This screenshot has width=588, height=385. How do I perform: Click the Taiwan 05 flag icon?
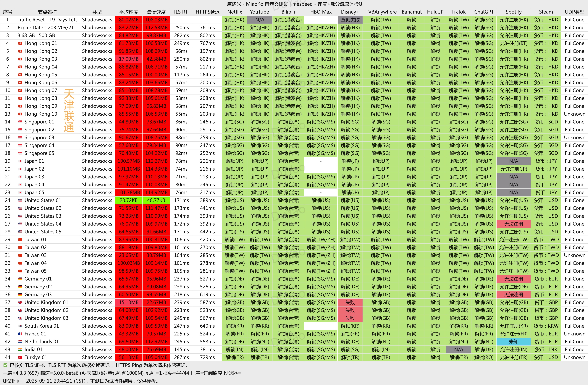coord(20,271)
